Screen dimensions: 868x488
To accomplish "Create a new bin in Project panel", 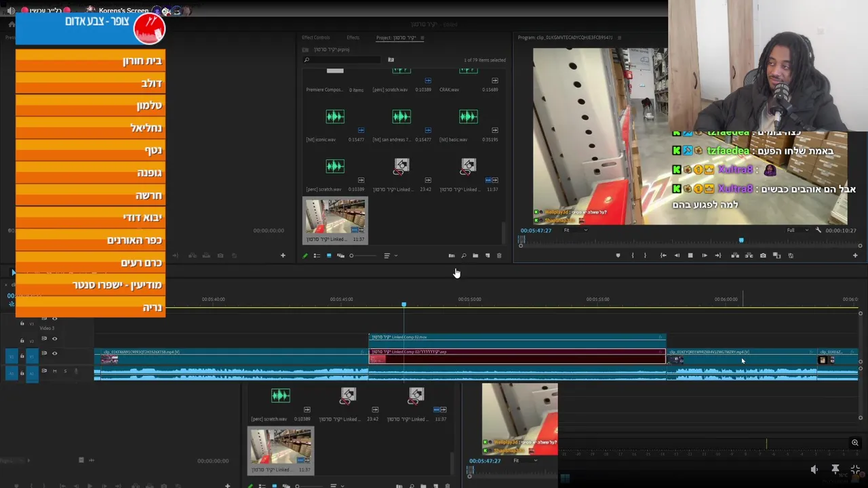I will tap(475, 256).
